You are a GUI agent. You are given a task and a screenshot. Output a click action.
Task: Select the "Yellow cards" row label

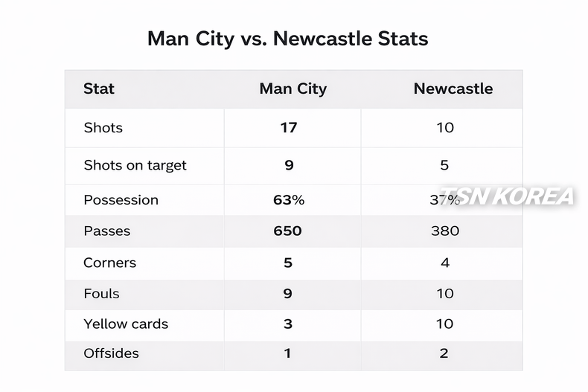(x=126, y=324)
